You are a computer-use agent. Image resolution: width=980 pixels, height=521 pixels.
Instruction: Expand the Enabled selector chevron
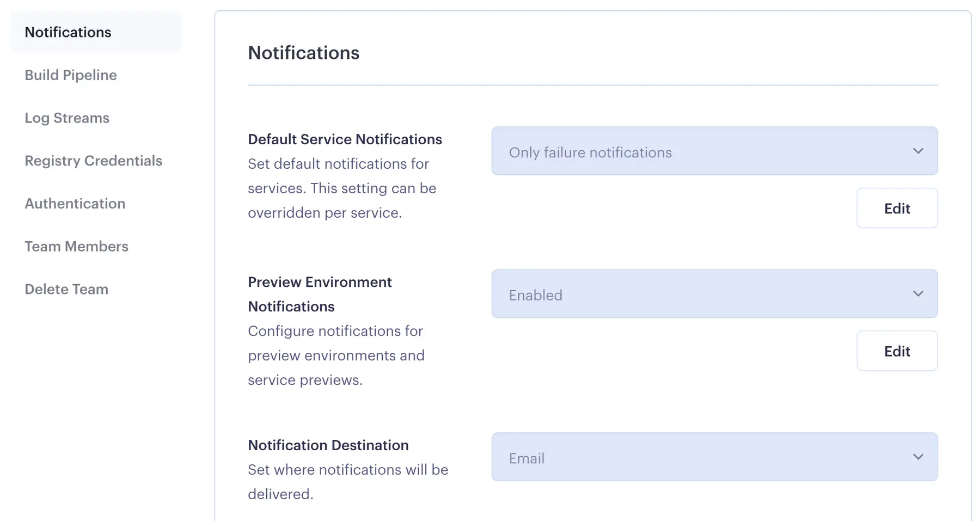[918, 293]
